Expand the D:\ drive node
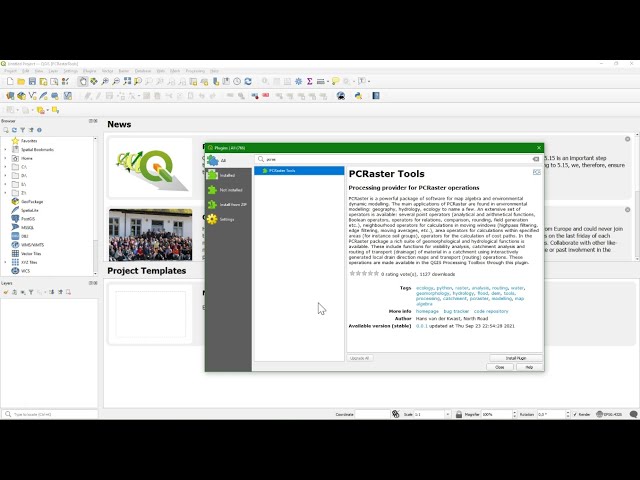 (5, 176)
